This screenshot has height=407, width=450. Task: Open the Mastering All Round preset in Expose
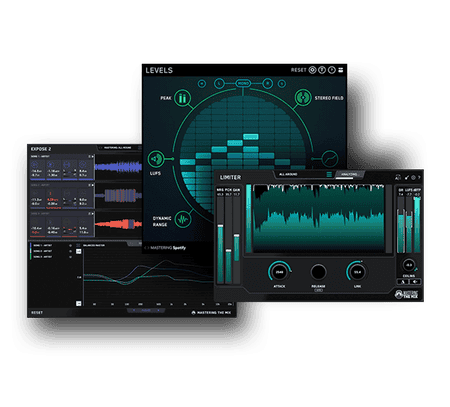click(x=117, y=147)
